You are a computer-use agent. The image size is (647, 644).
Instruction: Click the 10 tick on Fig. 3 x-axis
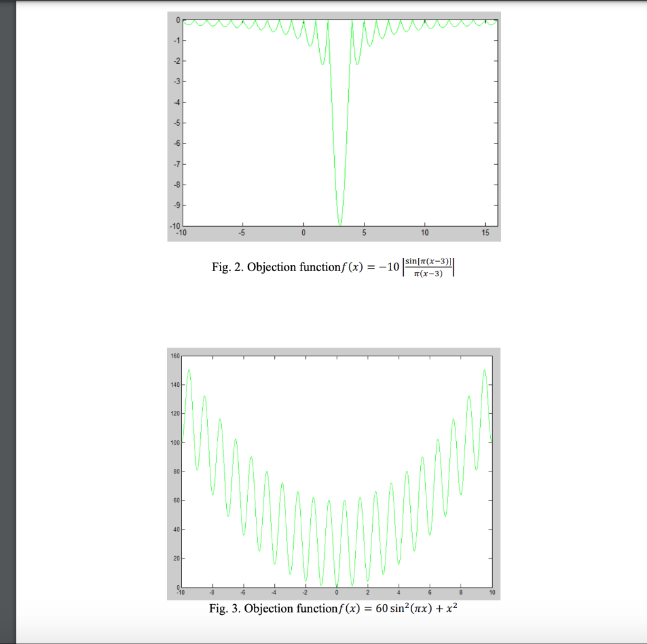[491, 592]
